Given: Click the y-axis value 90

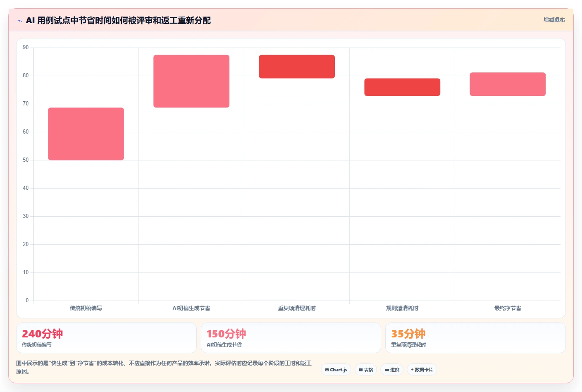Looking at the screenshot, I should (x=26, y=48).
